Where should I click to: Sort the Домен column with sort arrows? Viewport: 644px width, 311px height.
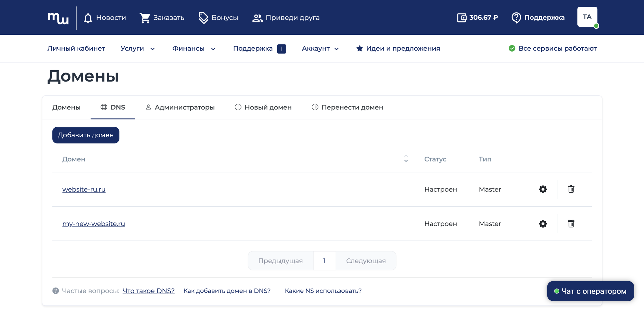[x=406, y=159]
